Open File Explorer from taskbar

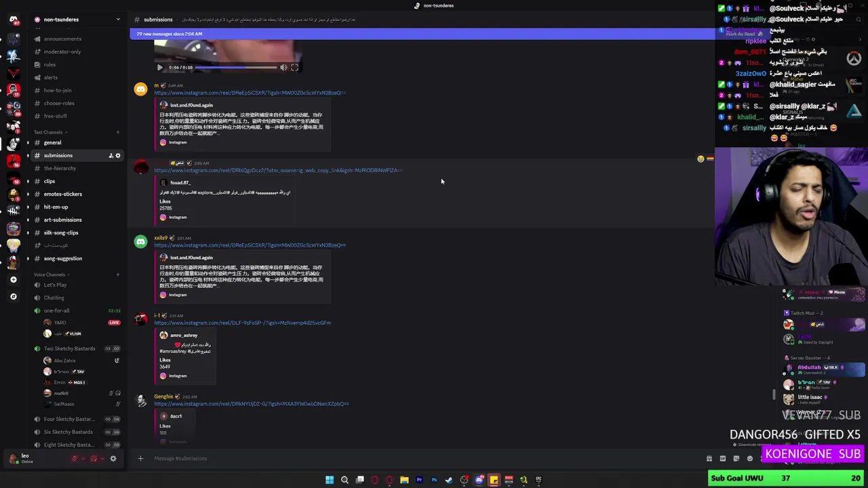(x=404, y=480)
